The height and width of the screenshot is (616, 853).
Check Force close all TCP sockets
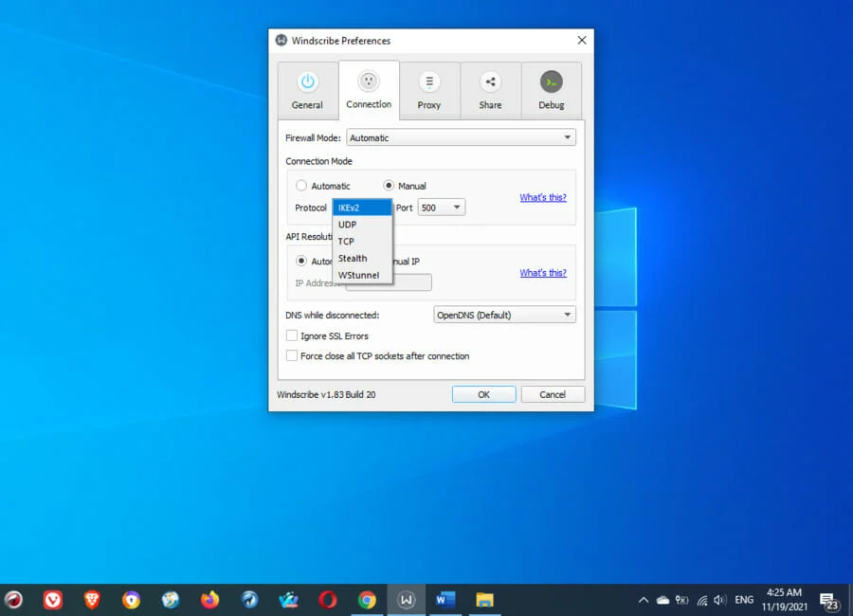tap(292, 355)
